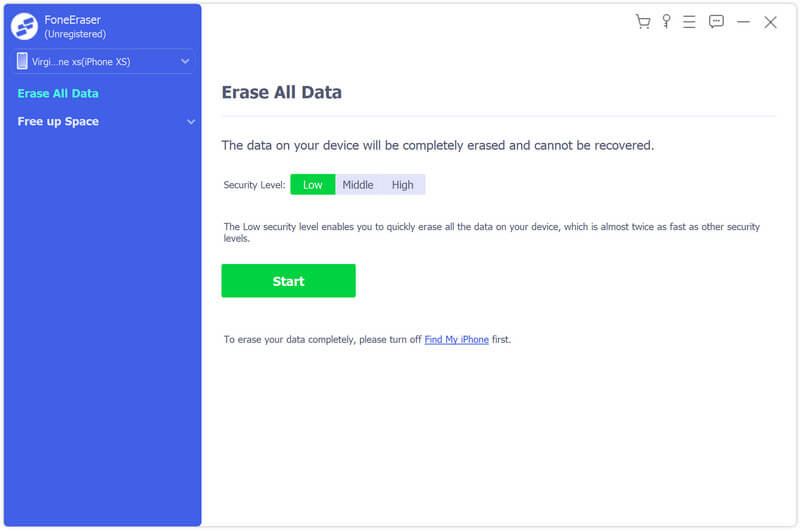Image resolution: width=800 pixels, height=530 pixels.
Task: Expand the Free up Space chevron
Action: (x=190, y=122)
